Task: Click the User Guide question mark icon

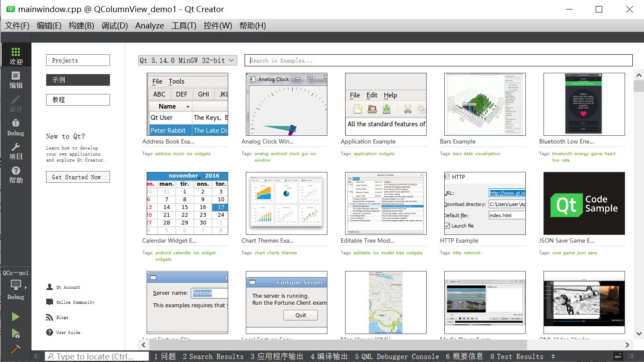Action: pos(49,332)
